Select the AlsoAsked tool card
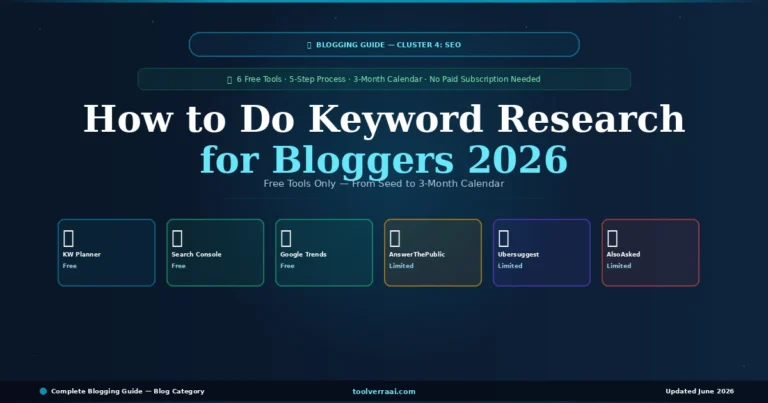Screen dimensions: 768x403 pos(650,253)
